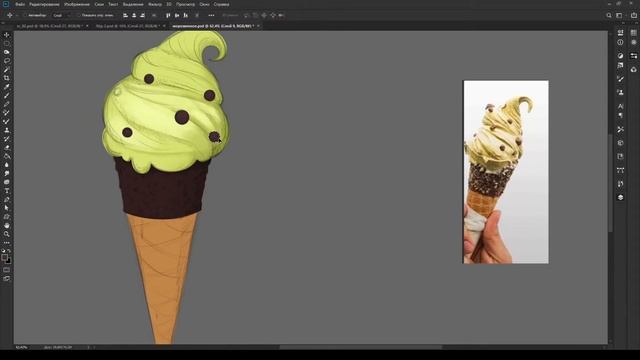Open the 3D menu

pos(169,4)
